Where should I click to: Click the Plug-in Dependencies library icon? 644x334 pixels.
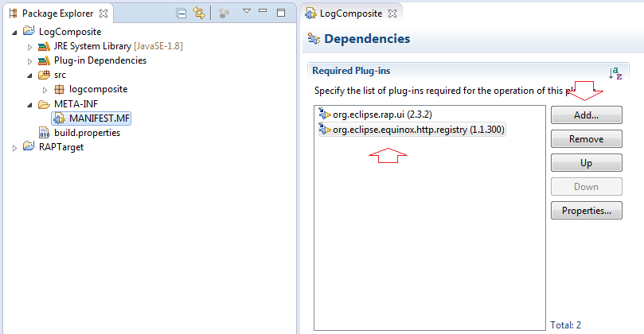(x=44, y=60)
